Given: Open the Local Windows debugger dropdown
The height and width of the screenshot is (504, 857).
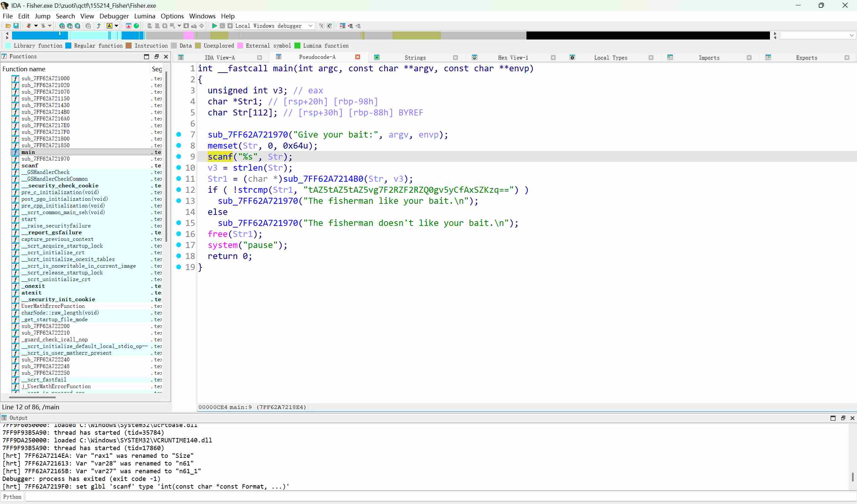Looking at the screenshot, I should (x=310, y=26).
